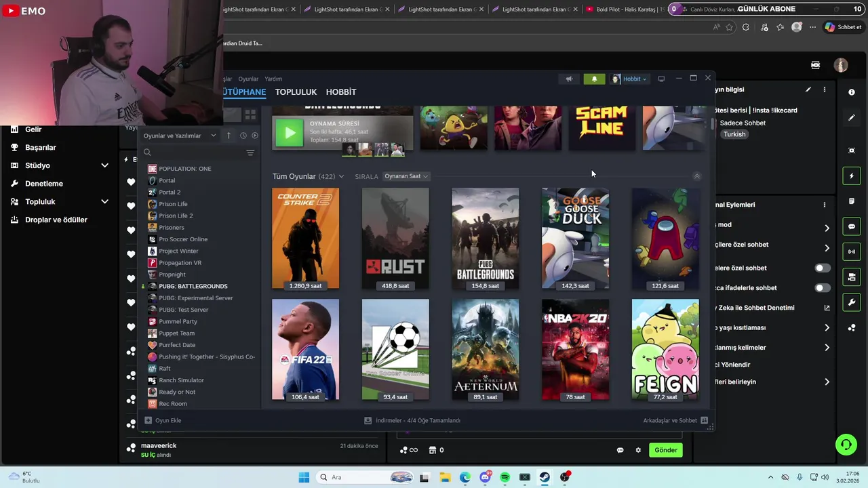
Task: Open Droplar ve ödüller link
Action: pyautogui.click(x=56, y=220)
